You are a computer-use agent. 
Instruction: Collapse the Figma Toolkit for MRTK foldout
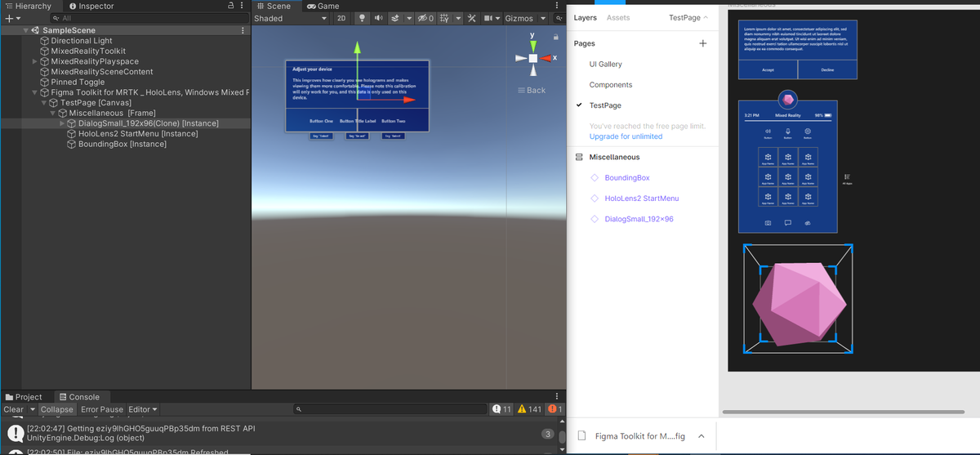pyautogui.click(x=34, y=92)
